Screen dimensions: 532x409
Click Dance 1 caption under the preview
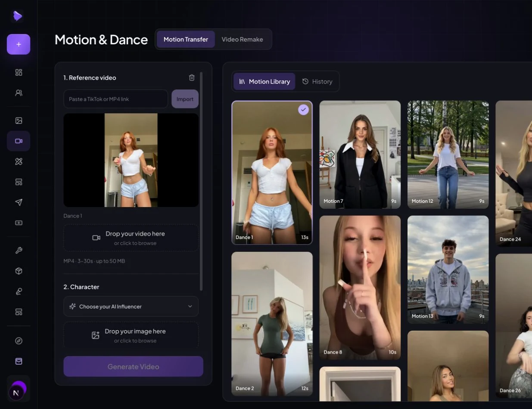click(72, 216)
